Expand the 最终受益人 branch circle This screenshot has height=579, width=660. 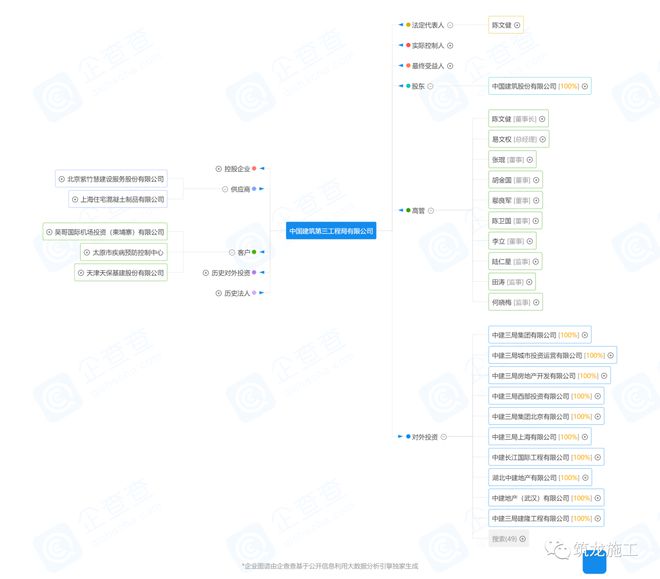(450, 66)
